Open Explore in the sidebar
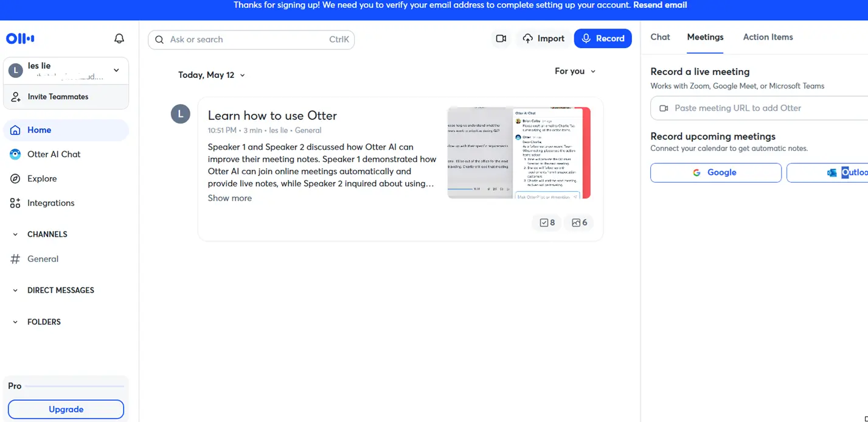The image size is (868, 422). coord(66,178)
